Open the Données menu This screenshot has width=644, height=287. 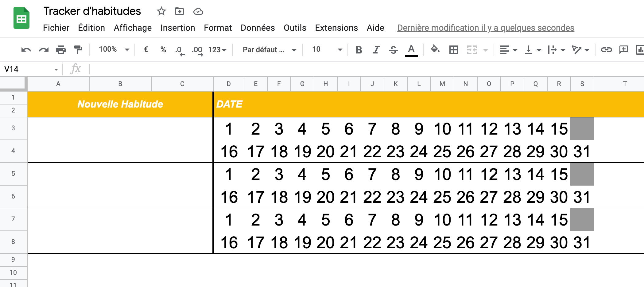(258, 28)
